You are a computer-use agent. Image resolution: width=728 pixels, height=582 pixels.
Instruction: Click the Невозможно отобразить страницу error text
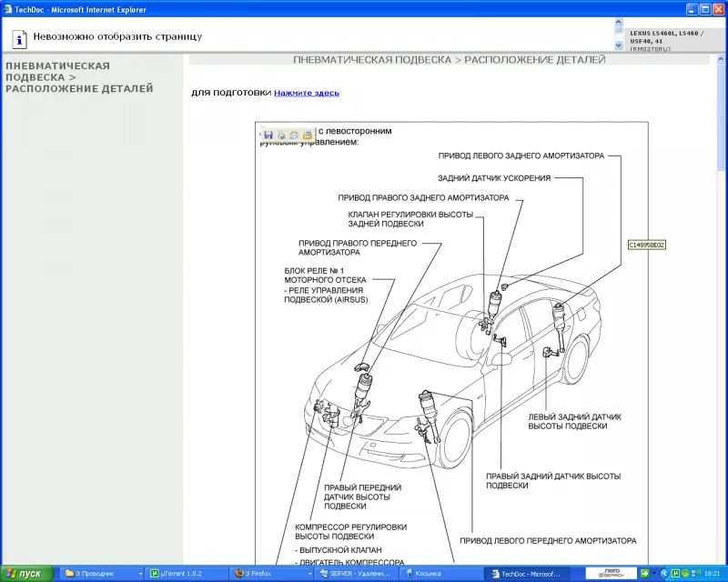(119, 38)
